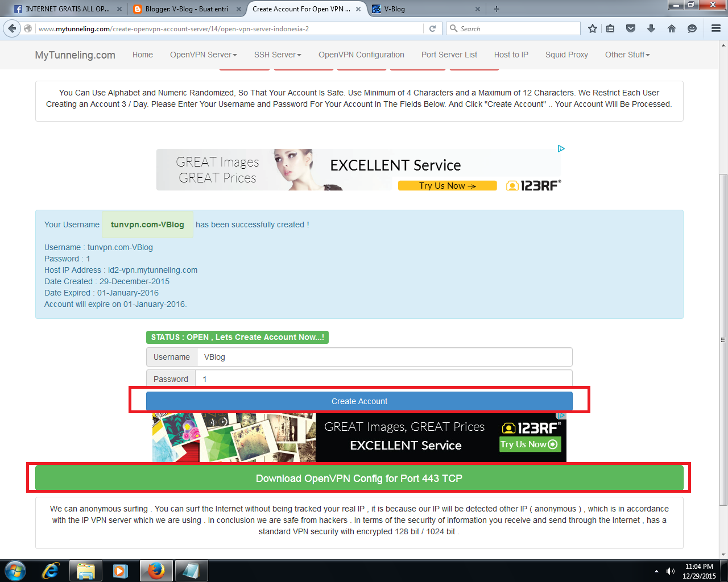Viewport: 728px width, 582px height.
Task: Close the Blogger Buat entri tab
Action: [x=239, y=9]
